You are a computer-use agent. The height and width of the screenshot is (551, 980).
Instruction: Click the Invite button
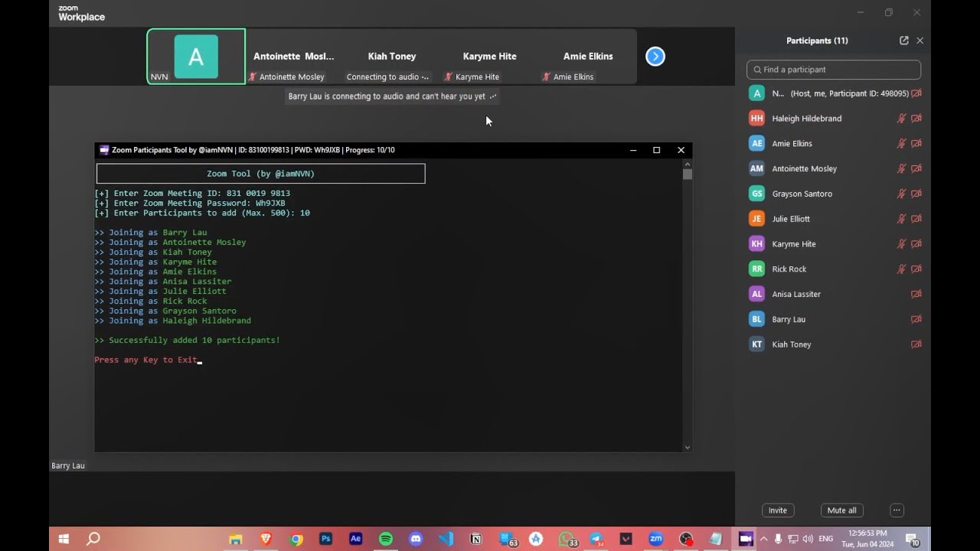778,510
